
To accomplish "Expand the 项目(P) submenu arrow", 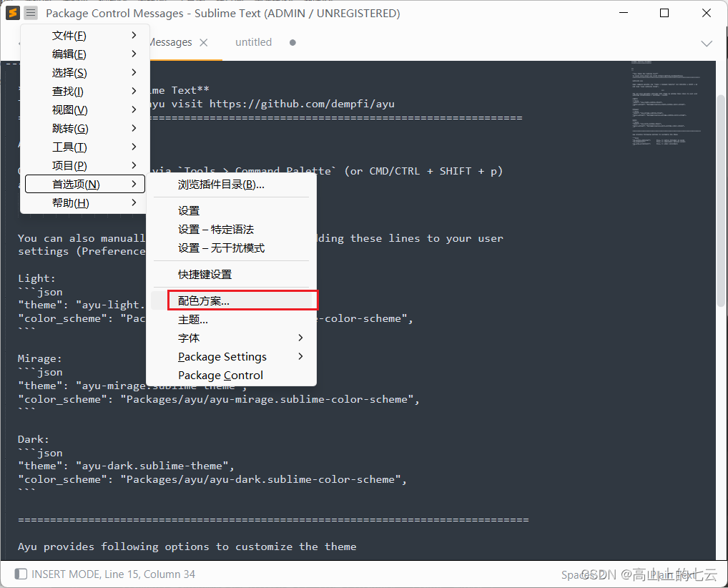I will [x=134, y=165].
